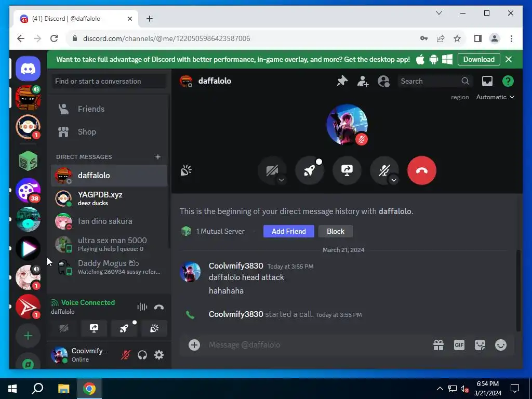Expand camera options chevron in the call

281,180
